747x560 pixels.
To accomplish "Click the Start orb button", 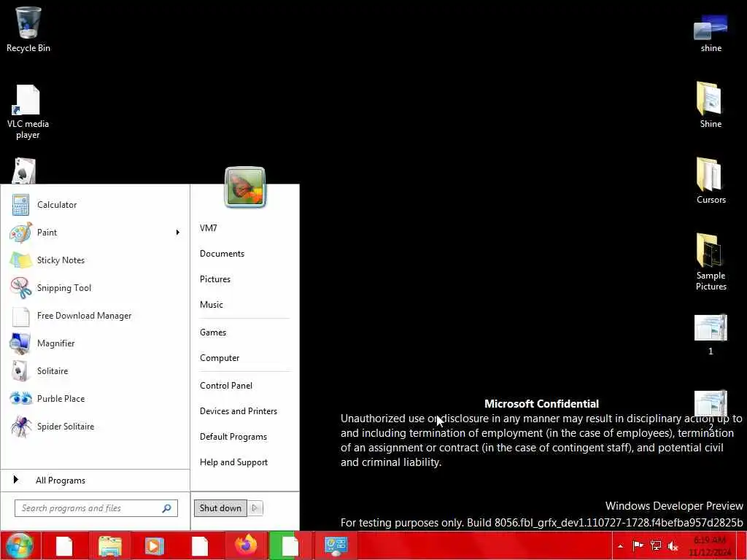I will (19, 545).
